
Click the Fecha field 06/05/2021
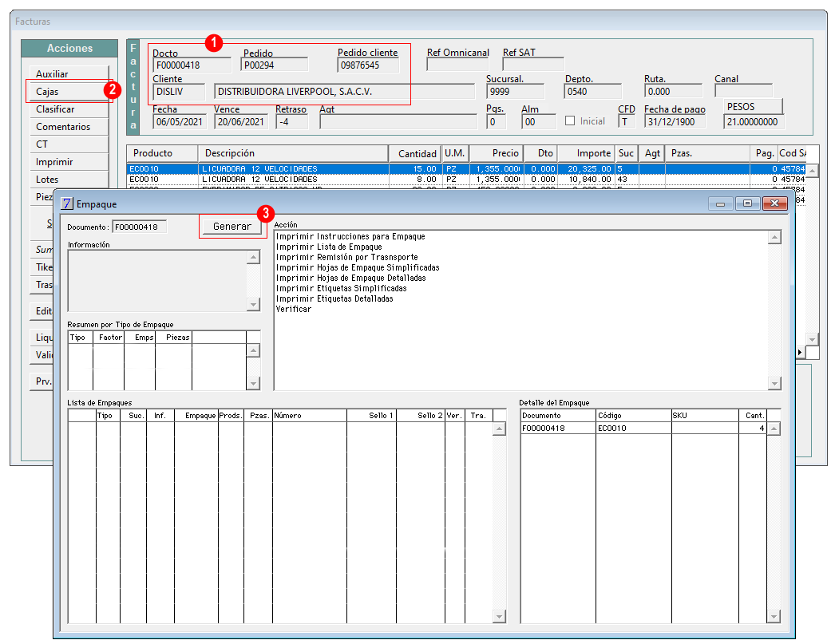coord(180,121)
